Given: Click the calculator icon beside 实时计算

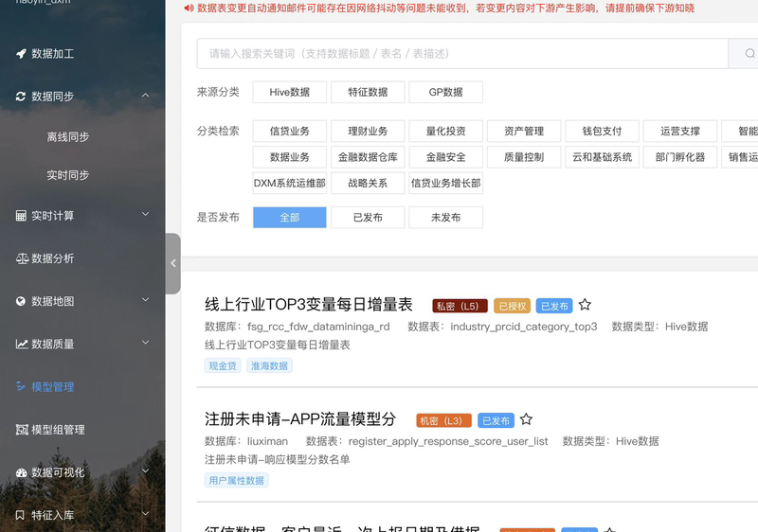Looking at the screenshot, I should pos(21,216).
